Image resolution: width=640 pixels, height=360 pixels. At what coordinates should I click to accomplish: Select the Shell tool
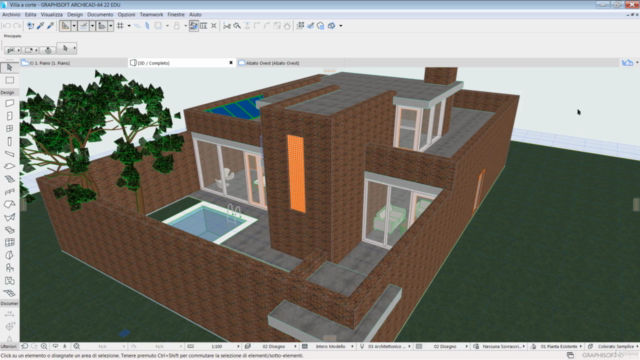point(9,217)
